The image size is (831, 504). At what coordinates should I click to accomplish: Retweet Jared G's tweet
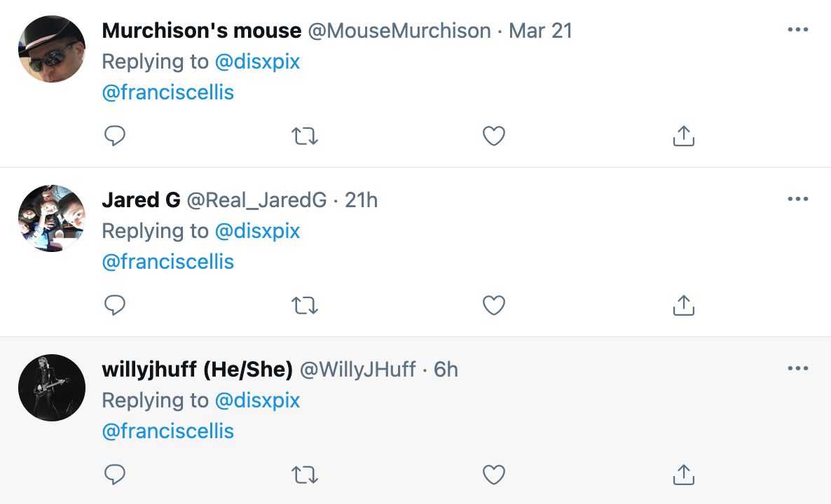point(305,305)
